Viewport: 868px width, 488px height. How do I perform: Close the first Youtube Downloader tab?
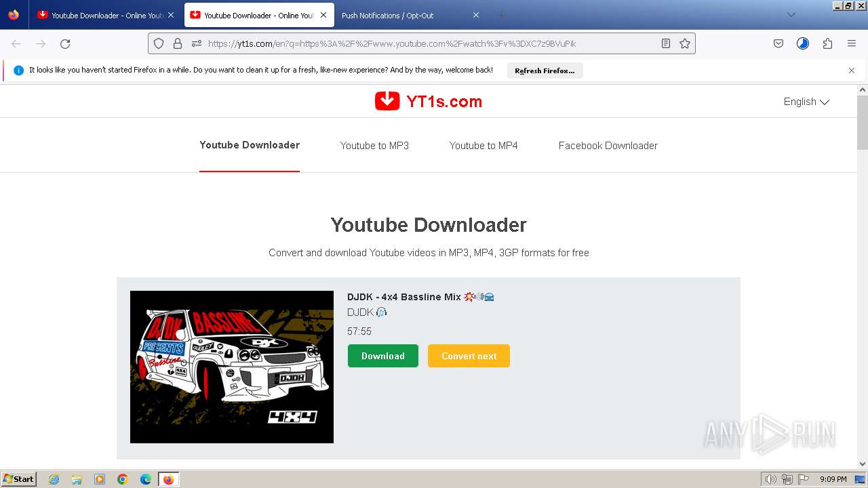pos(171,15)
